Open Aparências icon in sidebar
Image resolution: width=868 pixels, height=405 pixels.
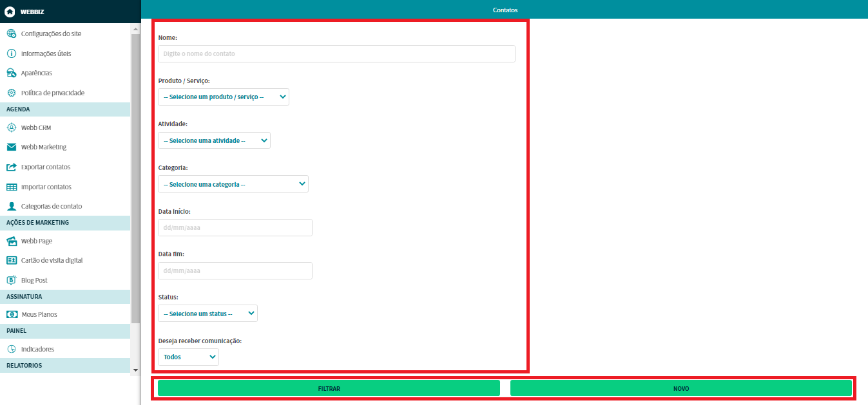point(11,73)
